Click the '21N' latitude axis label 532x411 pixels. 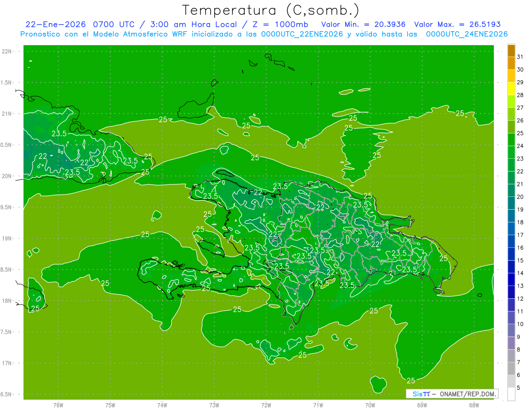7,114
